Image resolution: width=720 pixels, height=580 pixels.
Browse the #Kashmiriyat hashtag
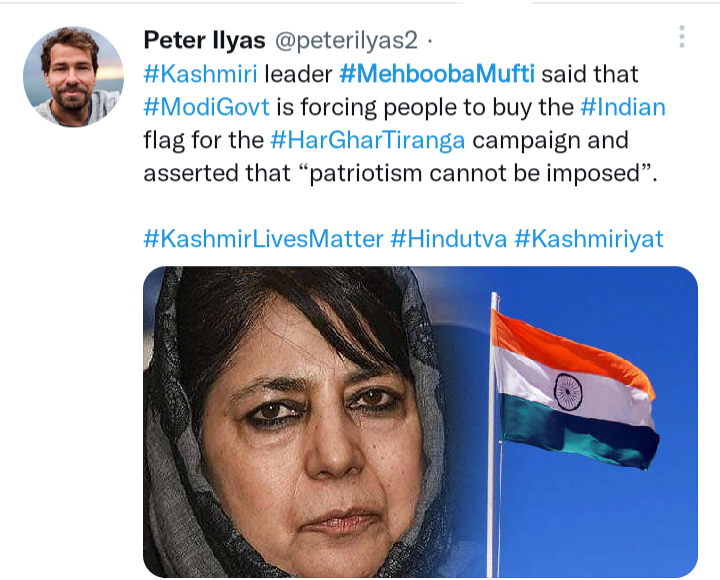tap(589, 239)
